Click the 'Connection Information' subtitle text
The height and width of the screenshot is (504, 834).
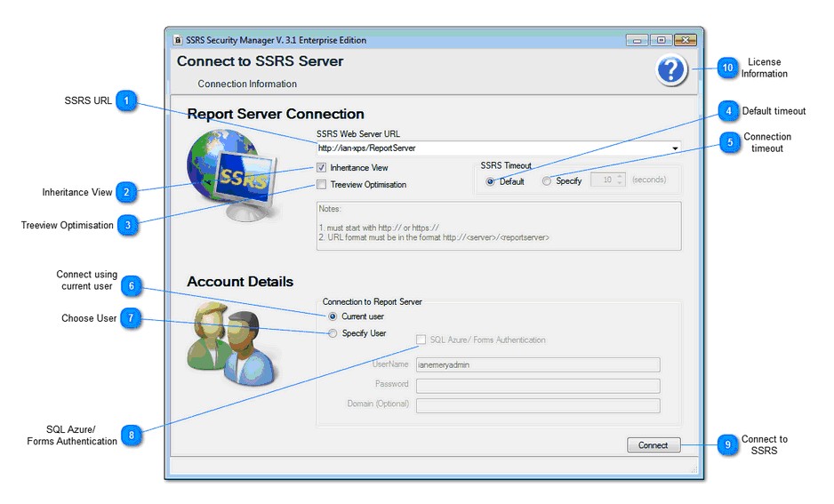[x=247, y=84]
